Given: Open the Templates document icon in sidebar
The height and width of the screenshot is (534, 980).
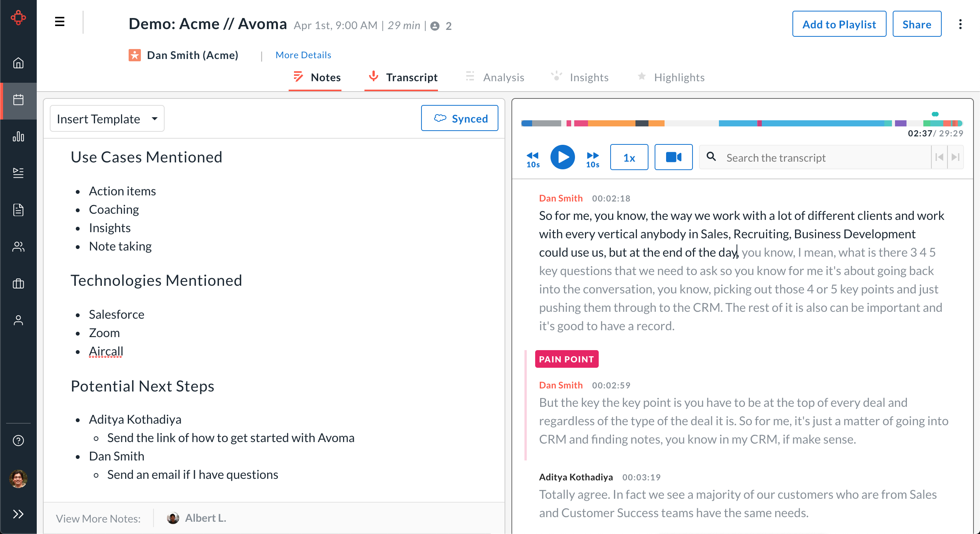Looking at the screenshot, I should tap(18, 210).
